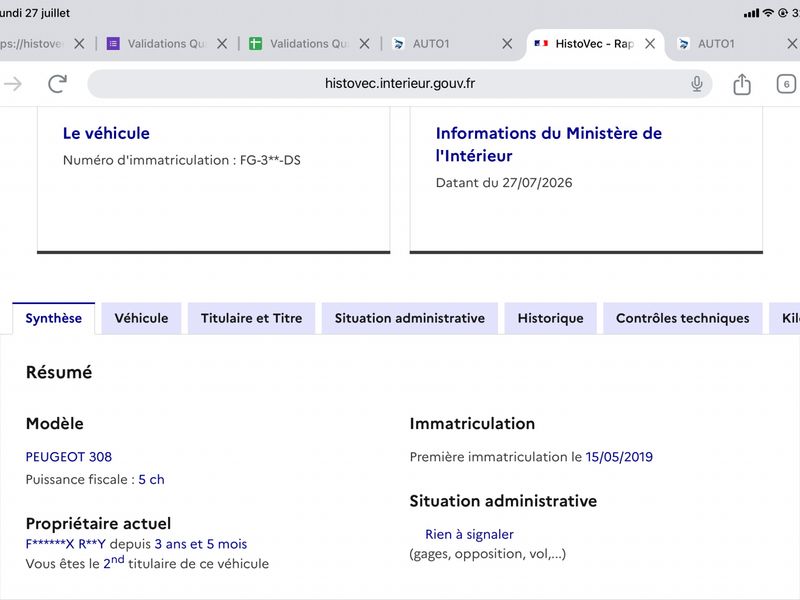Open the partially visible Kil tab
The image size is (800, 600).
pyautogui.click(x=785, y=318)
